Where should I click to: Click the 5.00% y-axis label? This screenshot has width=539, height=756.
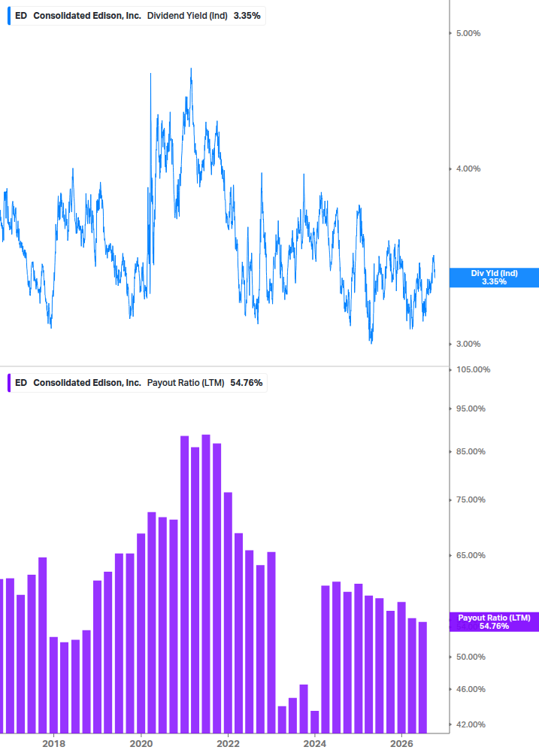(468, 33)
